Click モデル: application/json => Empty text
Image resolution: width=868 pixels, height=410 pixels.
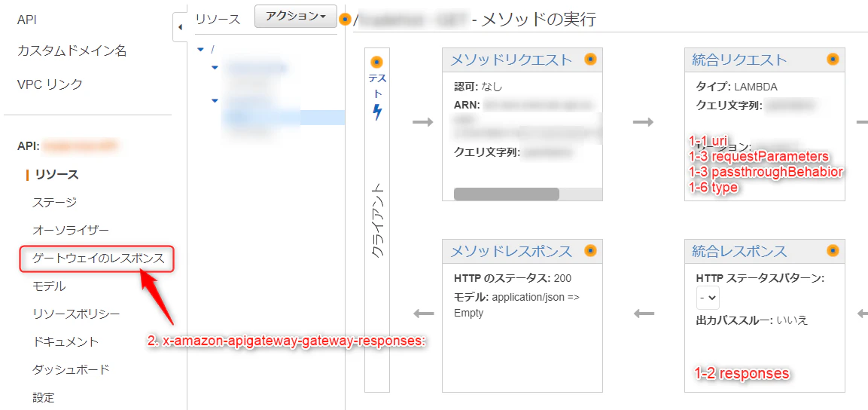click(x=517, y=304)
